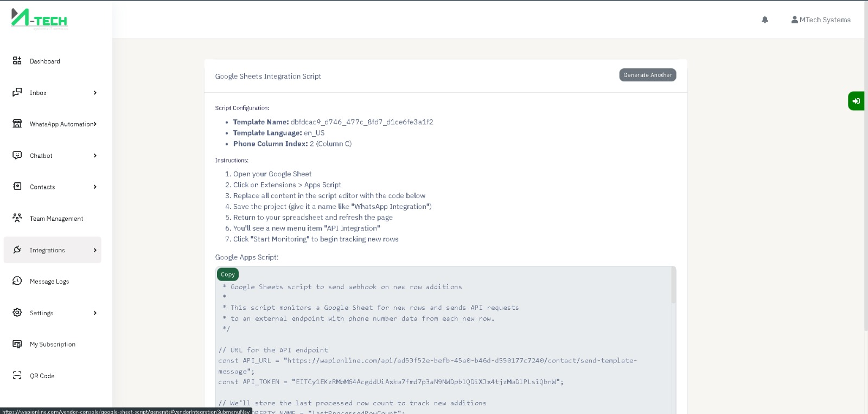Click the Message Logs history icon
The height and width of the screenshot is (414, 868).
pos(17,281)
